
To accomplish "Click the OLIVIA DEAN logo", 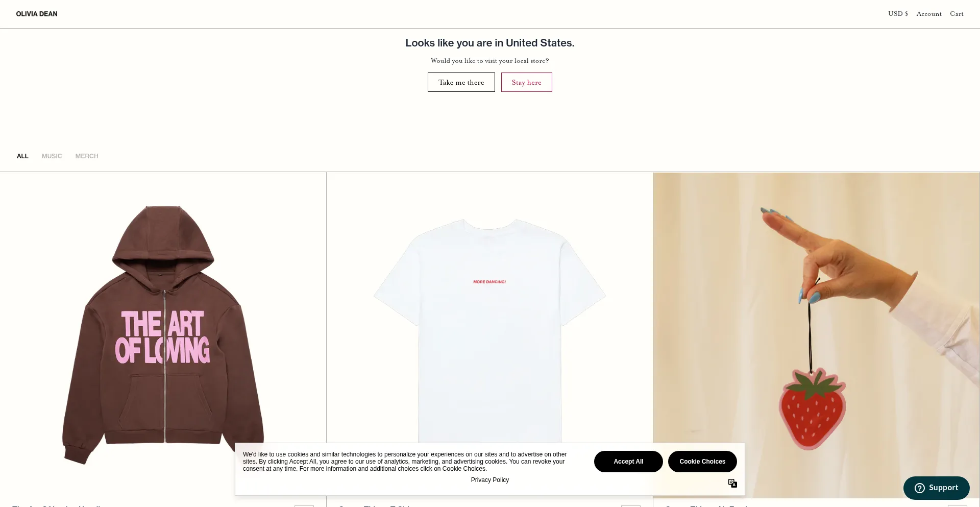I will click(37, 14).
